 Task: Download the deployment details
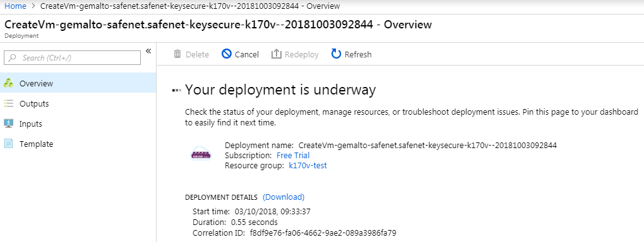(283, 197)
